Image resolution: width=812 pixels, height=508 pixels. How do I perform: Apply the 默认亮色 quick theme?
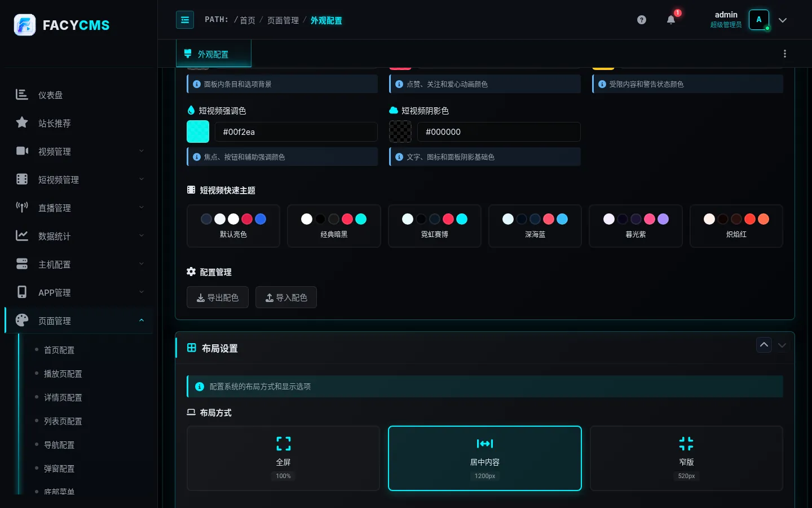coord(233,226)
